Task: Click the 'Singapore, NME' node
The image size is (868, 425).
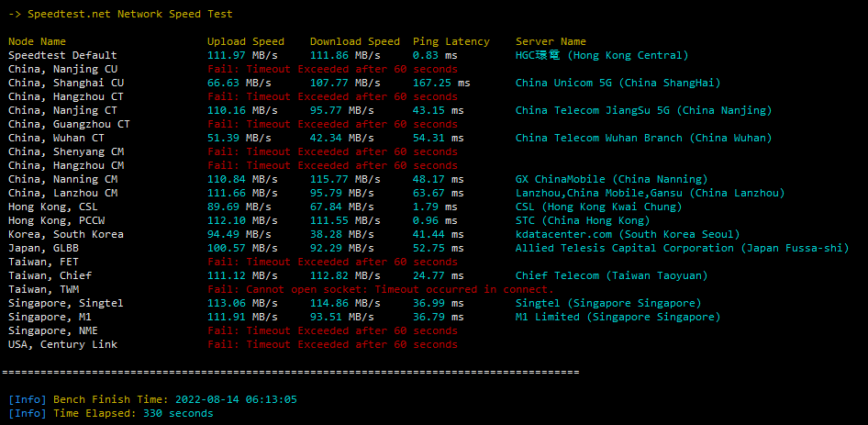Action: pyautogui.click(x=53, y=330)
